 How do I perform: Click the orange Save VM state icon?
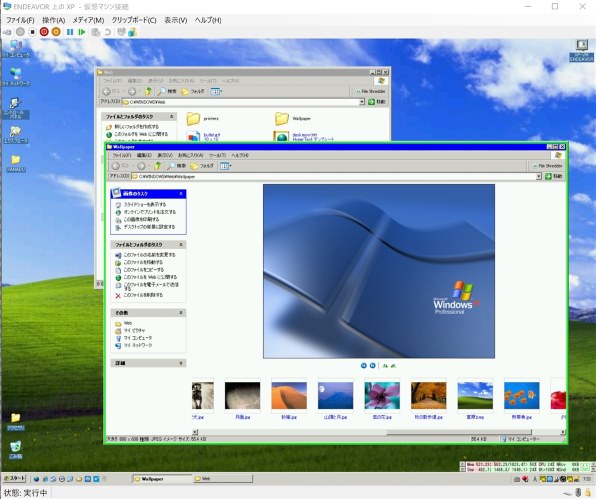point(56,32)
